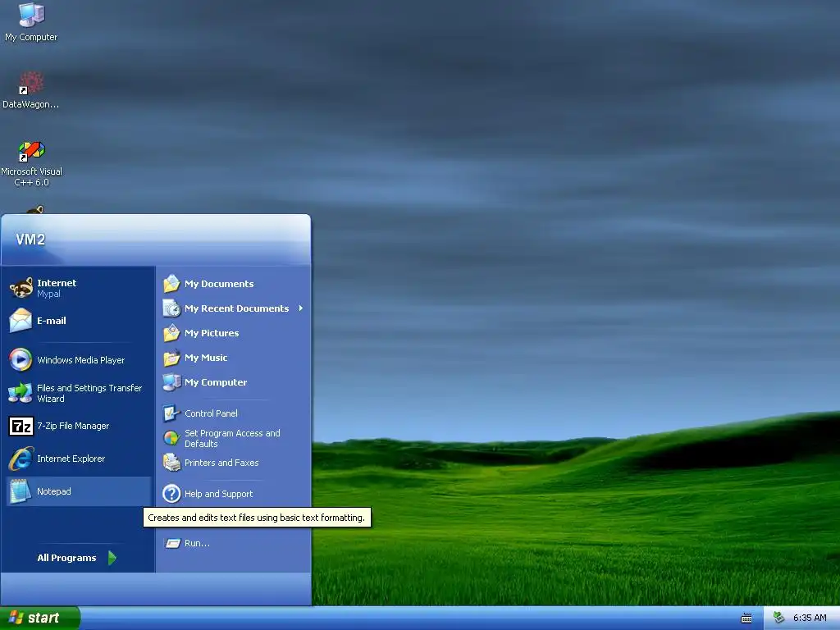
Task: Click the VM2 user name header
Action: pos(30,240)
